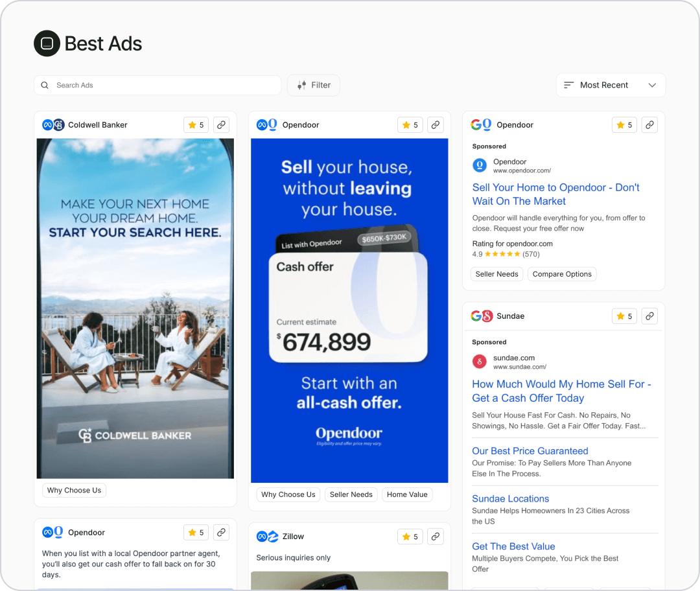The height and width of the screenshot is (591, 700).
Task: Click the Most Recent chevron arrow
Action: pyautogui.click(x=652, y=86)
